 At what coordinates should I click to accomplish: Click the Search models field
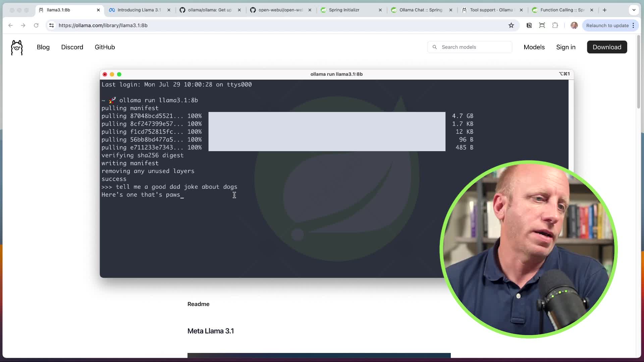coord(470,47)
